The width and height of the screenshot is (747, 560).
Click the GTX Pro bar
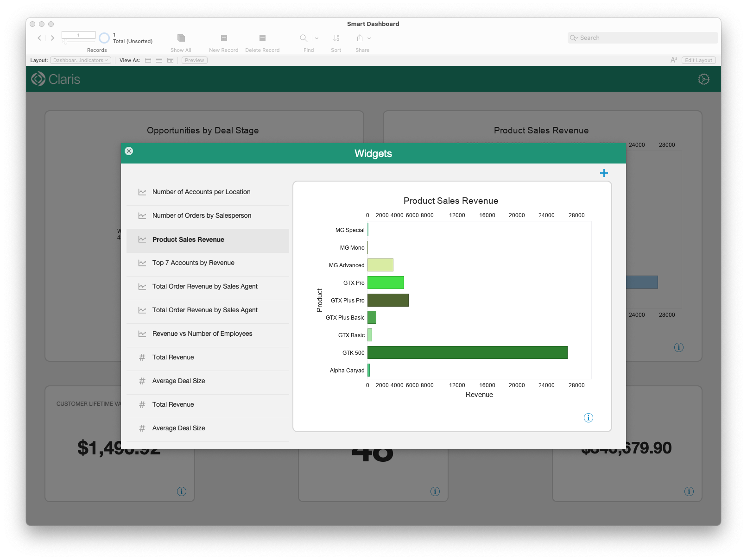[x=386, y=283]
